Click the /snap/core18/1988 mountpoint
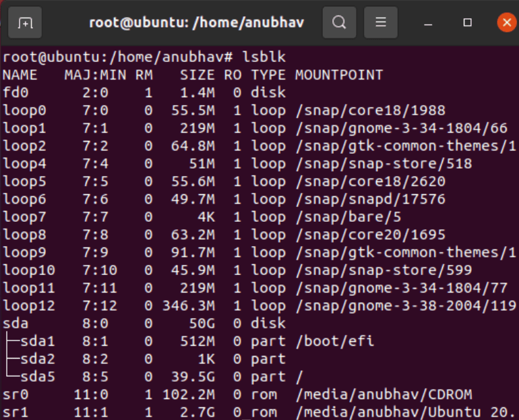The image size is (519, 420). coord(371,110)
